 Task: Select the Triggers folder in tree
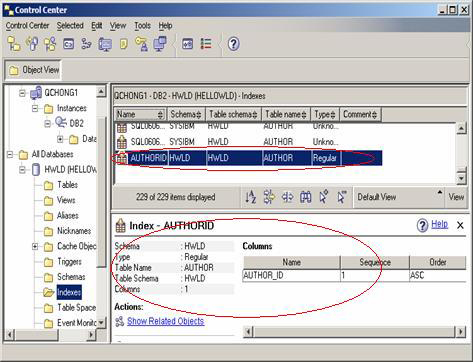(69, 262)
